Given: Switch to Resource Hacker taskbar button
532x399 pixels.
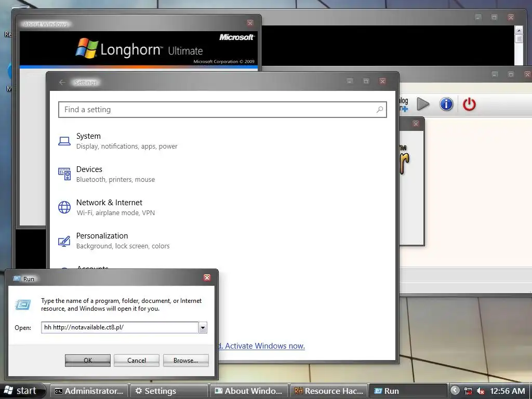Looking at the screenshot, I should tap(329, 391).
